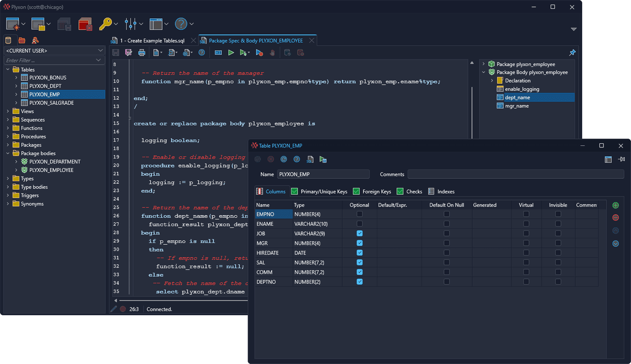Expand the Procedures tree node
The image size is (631, 364).
[8, 136]
